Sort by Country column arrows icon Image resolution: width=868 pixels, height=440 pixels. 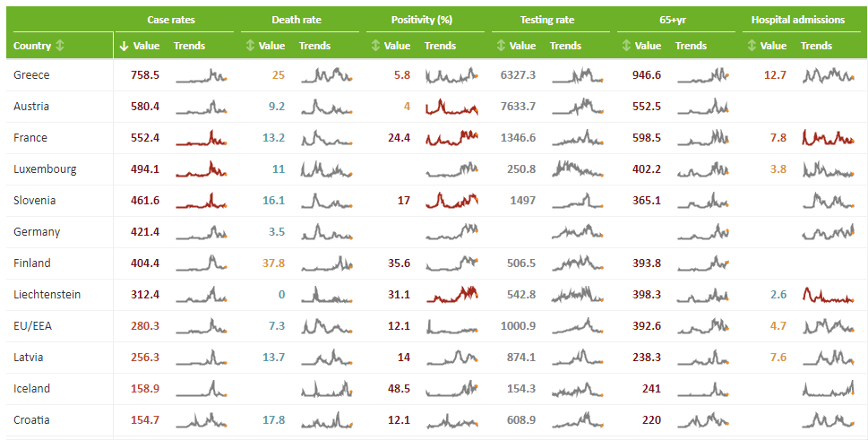(x=60, y=46)
